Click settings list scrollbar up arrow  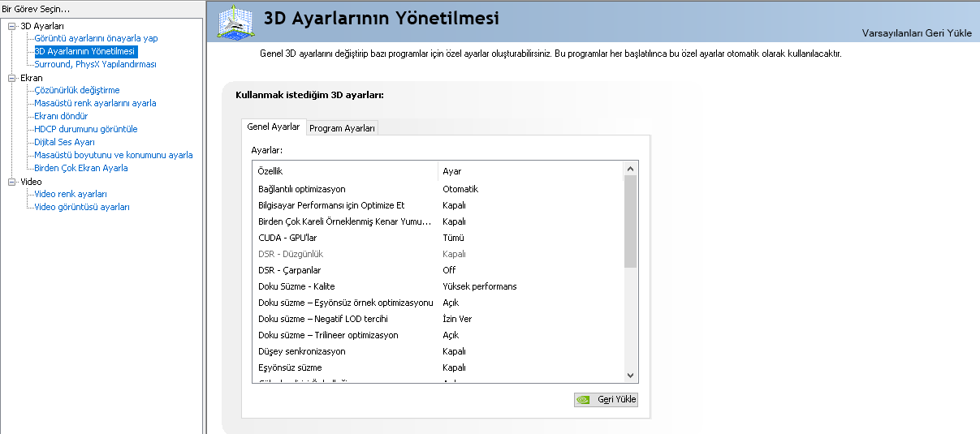tap(630, 168)
